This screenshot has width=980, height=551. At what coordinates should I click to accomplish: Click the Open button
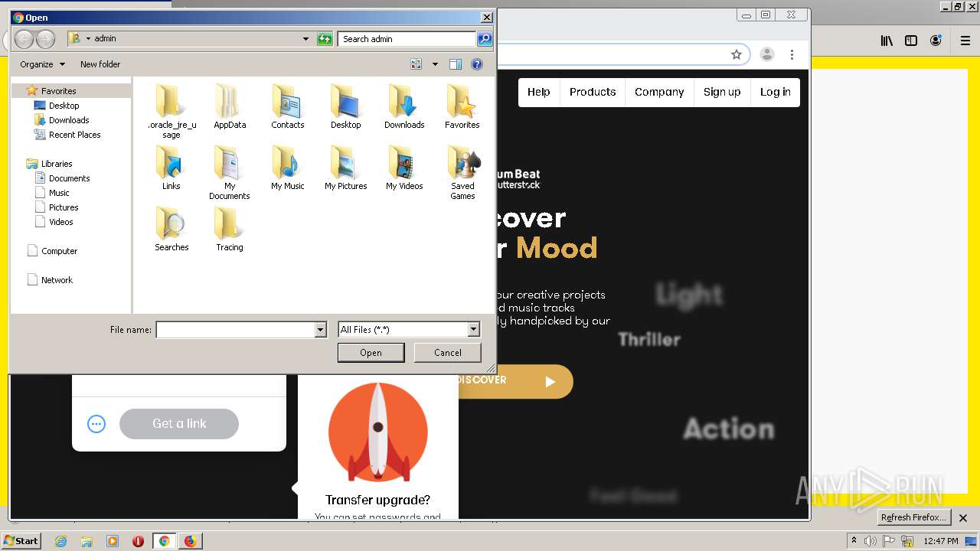371,353
